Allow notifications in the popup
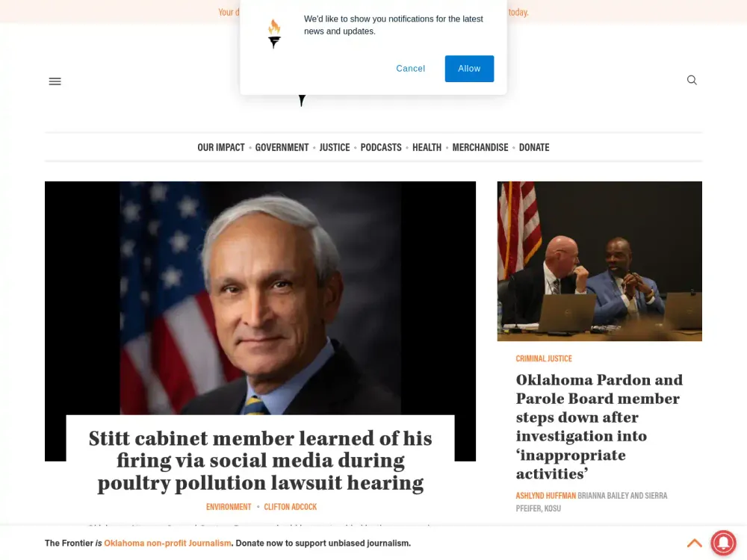This screenshot has width=747, height=560. click(x=469, y=69)
